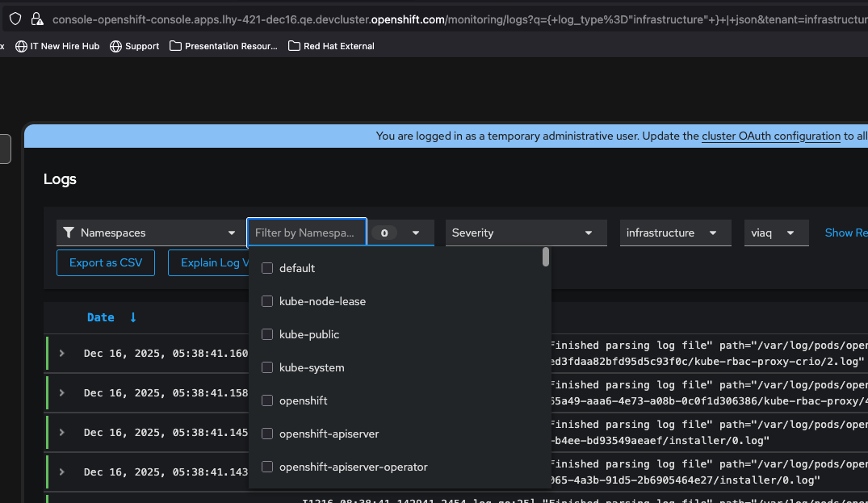Click the namespace list scrollbar thumb

point(546,257)
